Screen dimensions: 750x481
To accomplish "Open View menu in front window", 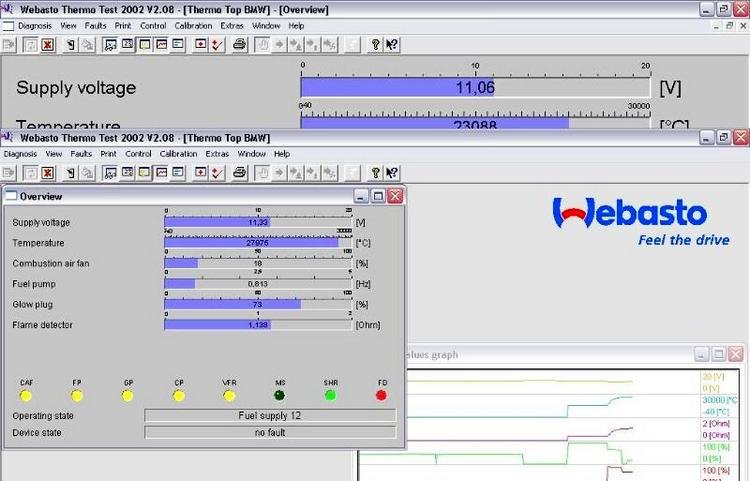I will tap(54, 154).
